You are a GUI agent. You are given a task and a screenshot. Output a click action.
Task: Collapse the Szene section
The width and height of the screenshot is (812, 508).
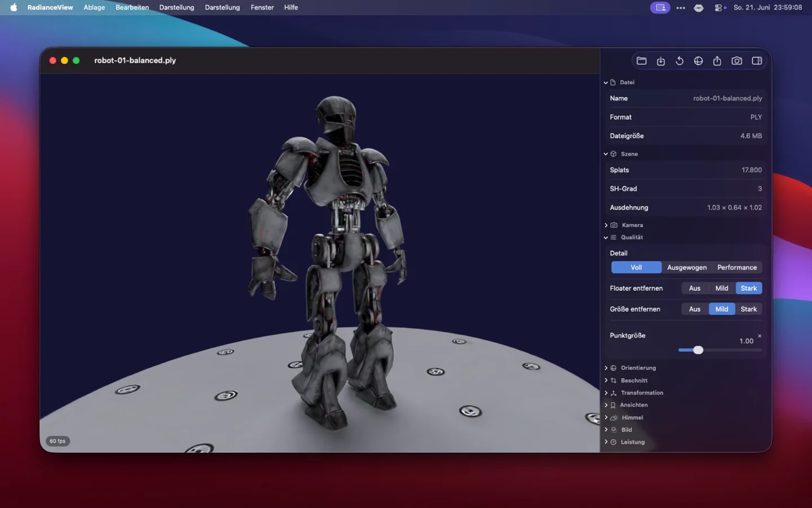coord(606,154)
